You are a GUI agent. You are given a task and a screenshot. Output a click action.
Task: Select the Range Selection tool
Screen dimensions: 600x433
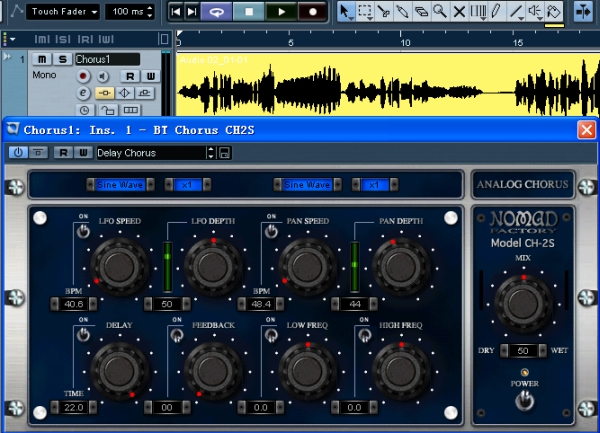365,11
